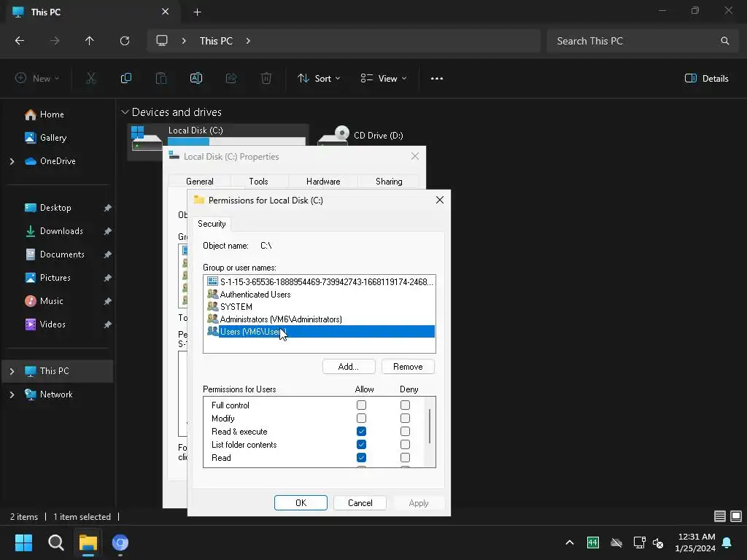The height and width of the screenshot is (560, 747).
Task: Expand chevron after This PC breadcrumb
Action: point(248,41)
